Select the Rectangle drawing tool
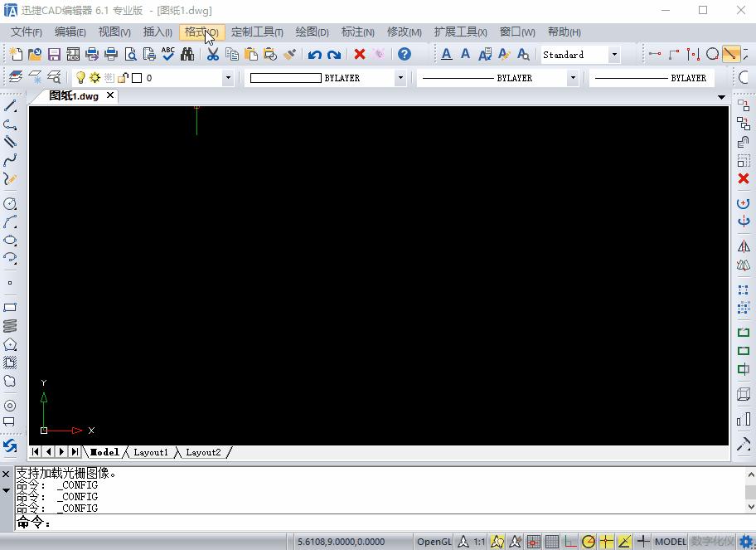Viewport: 756px width, 550px height. 10,307
